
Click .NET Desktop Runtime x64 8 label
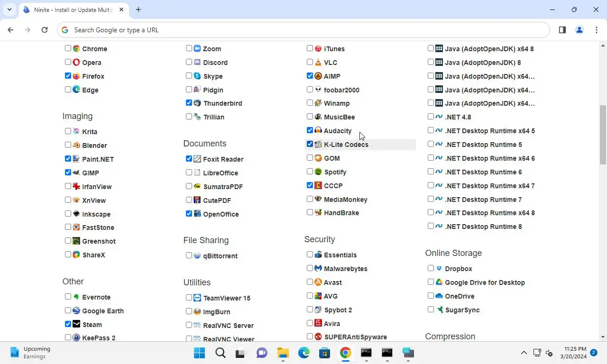490,213
